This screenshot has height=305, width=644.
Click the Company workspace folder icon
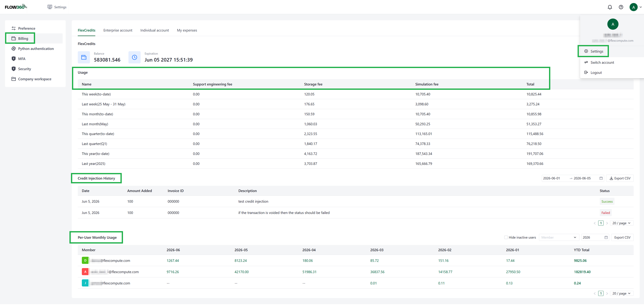14,79
